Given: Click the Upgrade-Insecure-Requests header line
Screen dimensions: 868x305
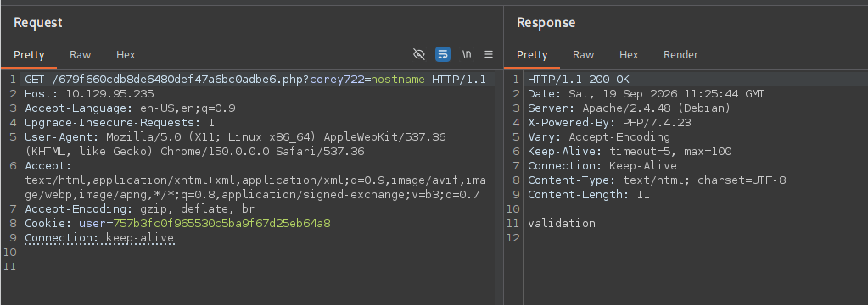Looking at the screenshot, I should [120, 123].
